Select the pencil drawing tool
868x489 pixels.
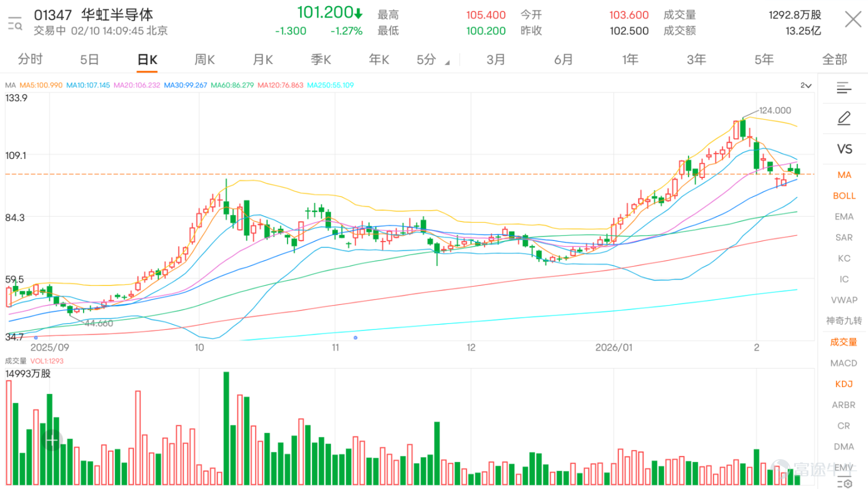pos(844,118)
